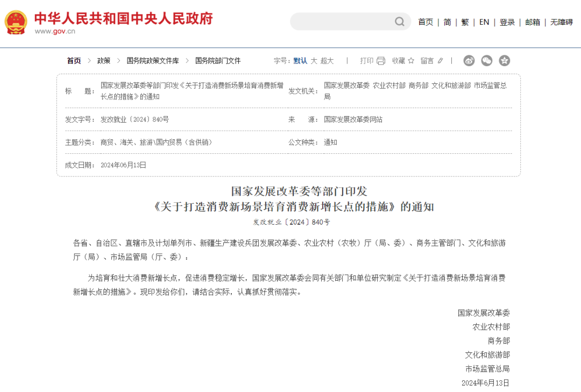Open 邮箱 mailbox link
581x392 pixels.
(533, 22)
